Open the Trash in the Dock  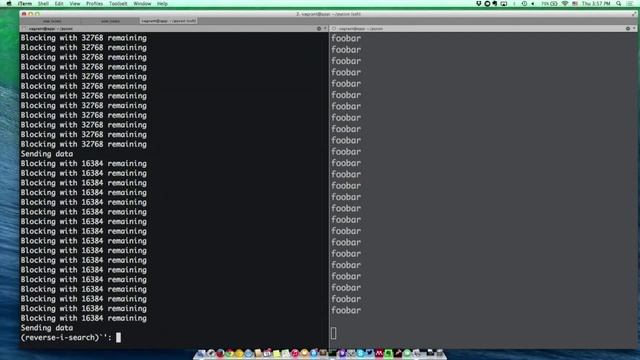(x=439, y=353)
